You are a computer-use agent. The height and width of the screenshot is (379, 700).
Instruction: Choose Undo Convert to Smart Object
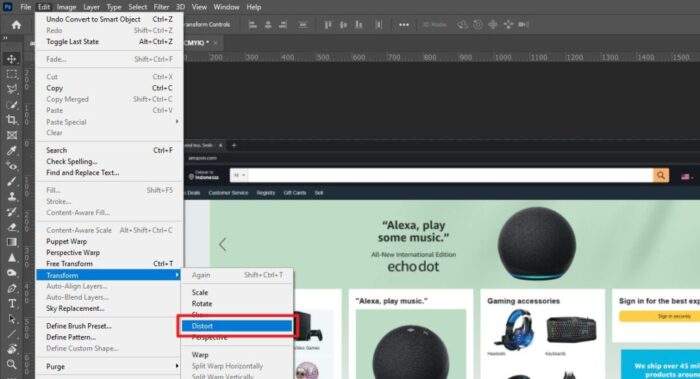[x=109, y=19]
